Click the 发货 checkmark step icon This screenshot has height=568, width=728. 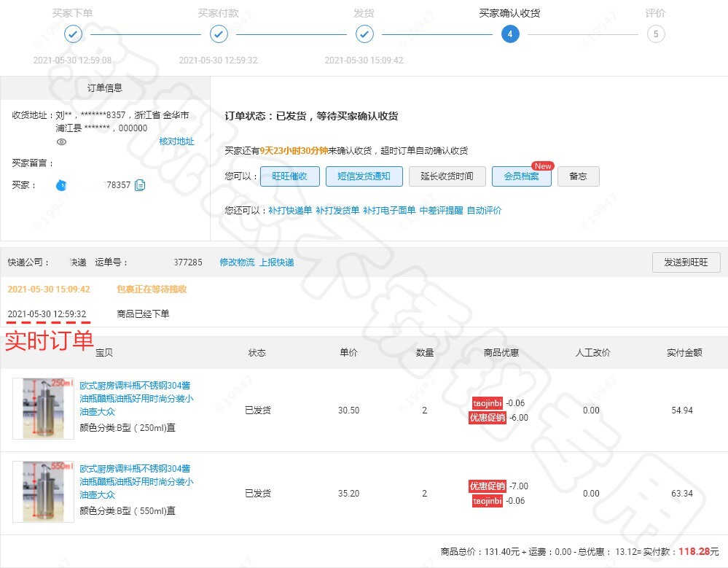point(364,34)
